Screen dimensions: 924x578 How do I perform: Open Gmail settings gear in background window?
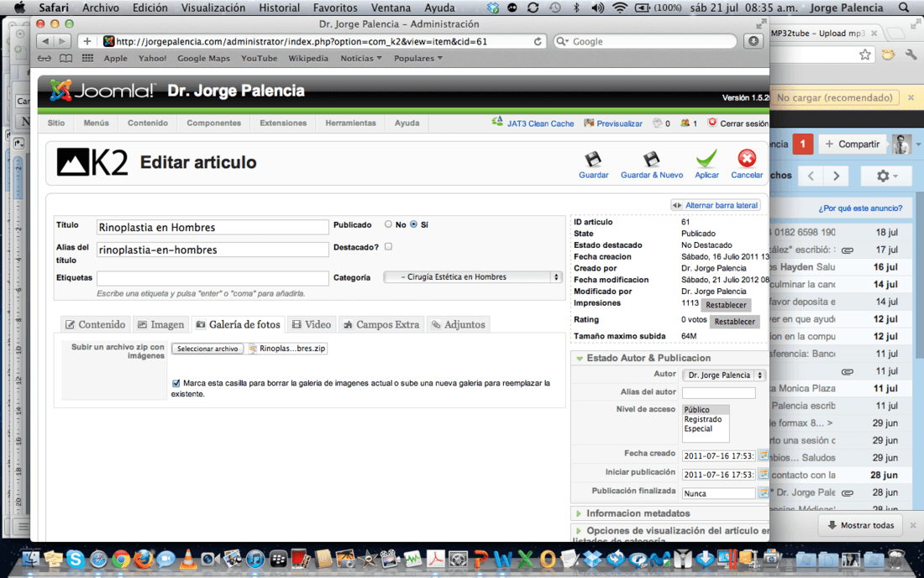click(x=885, y=176)
